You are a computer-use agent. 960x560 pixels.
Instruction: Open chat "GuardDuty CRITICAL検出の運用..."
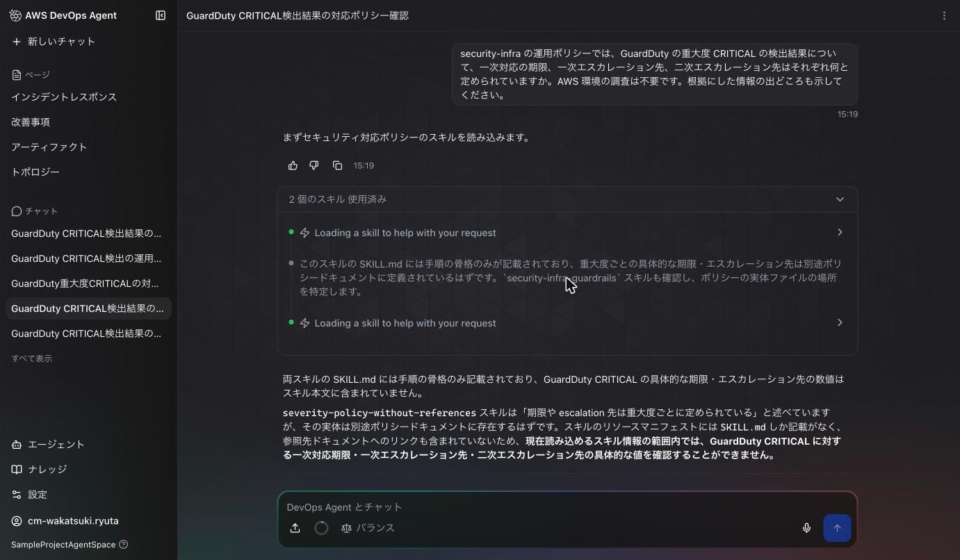coord(86,258)
